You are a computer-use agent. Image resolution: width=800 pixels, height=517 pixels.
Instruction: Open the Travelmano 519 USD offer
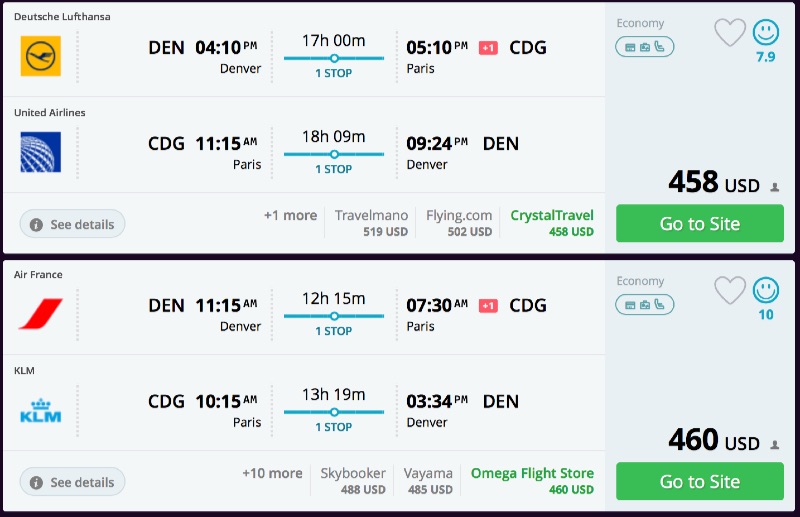(371, 223)
